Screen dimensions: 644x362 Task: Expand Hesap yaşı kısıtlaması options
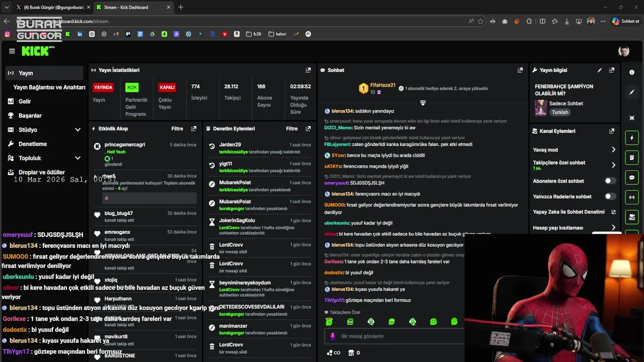(x=613, y=228)
